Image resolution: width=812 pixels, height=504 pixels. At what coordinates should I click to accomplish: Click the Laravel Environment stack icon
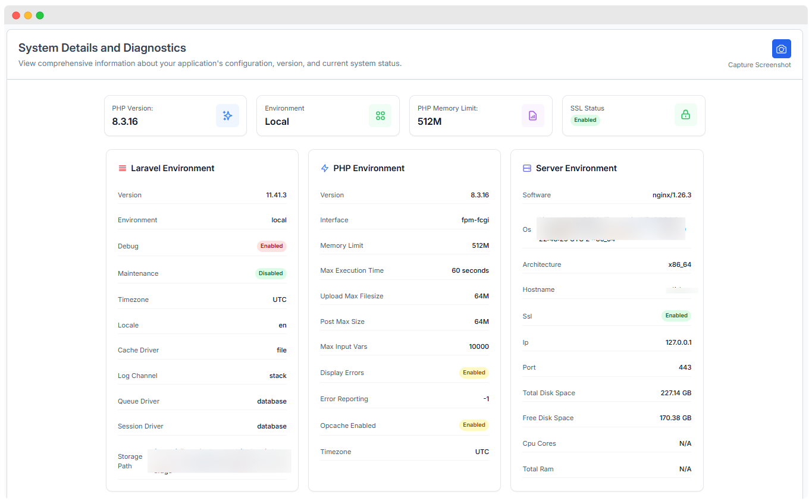point(122,168)
